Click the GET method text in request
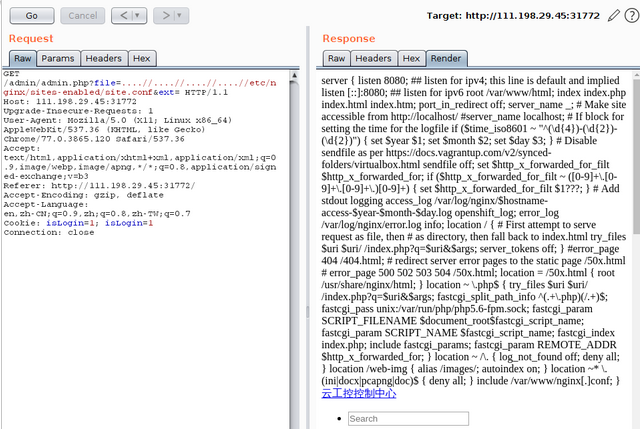 [x=11, y=74]
